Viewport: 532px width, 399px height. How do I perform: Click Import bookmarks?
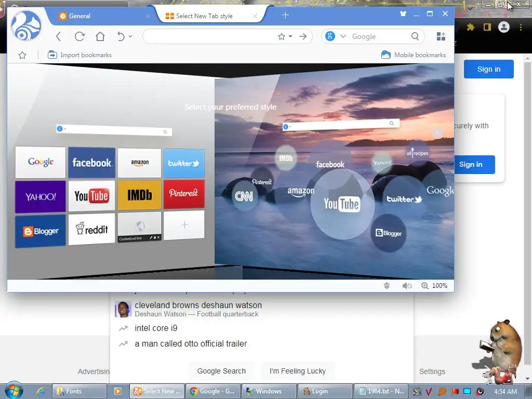[79, 55]
